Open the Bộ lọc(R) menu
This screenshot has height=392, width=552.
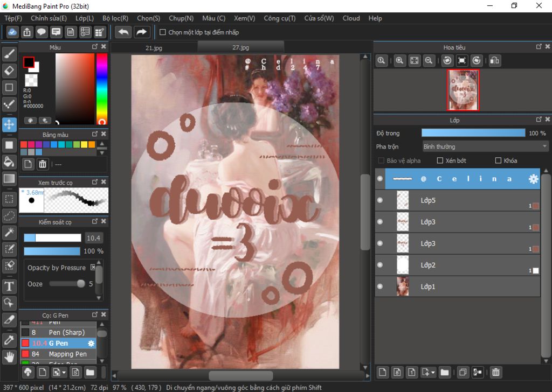[x=115, y=18]
